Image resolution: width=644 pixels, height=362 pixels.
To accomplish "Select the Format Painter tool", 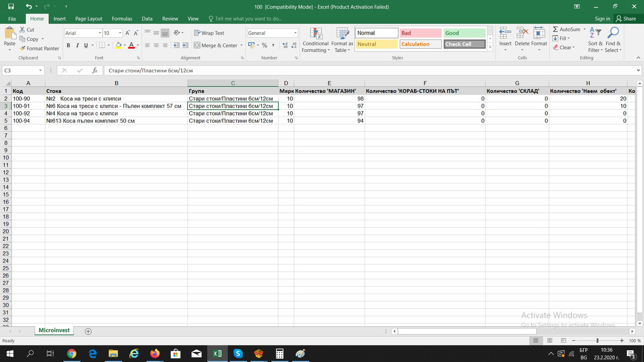I will click(x=39, y=48).
